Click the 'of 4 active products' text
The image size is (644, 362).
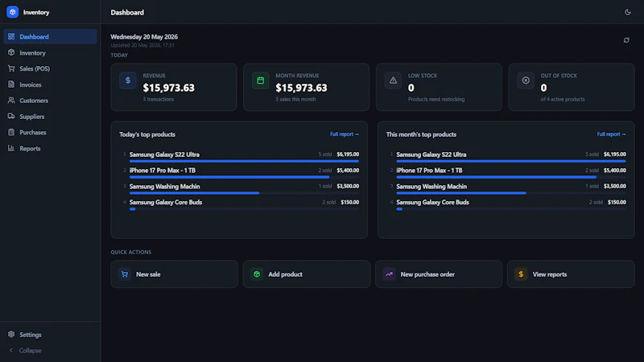click(563, 99)
